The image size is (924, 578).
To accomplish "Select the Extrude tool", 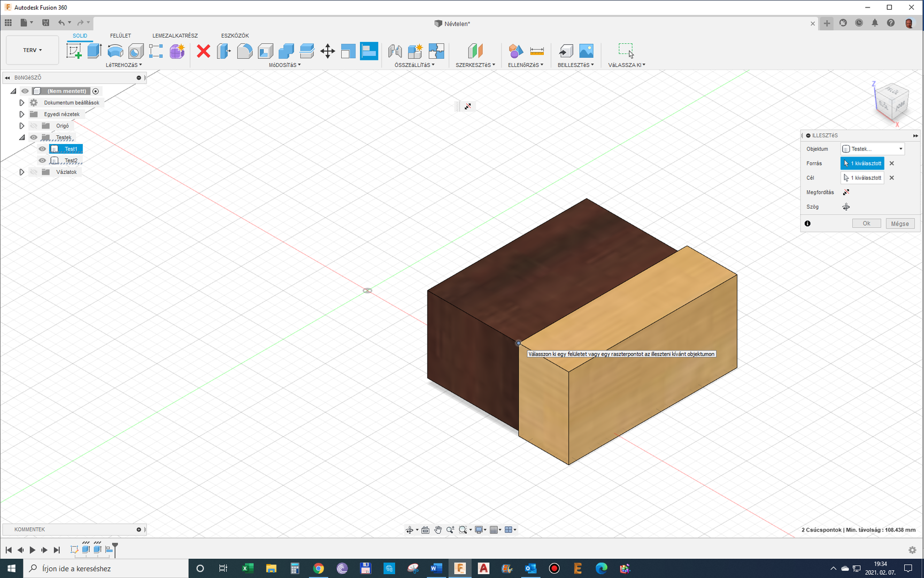I will [95, 51].
